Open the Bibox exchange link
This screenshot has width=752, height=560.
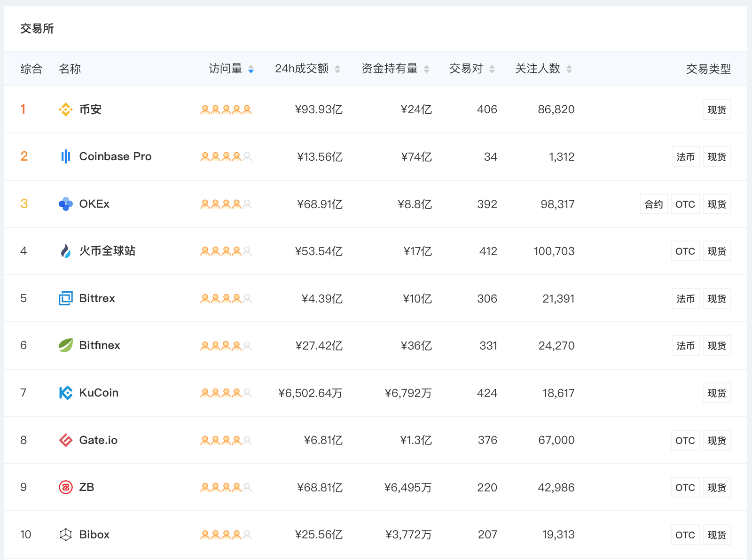(x=94, y=535)
